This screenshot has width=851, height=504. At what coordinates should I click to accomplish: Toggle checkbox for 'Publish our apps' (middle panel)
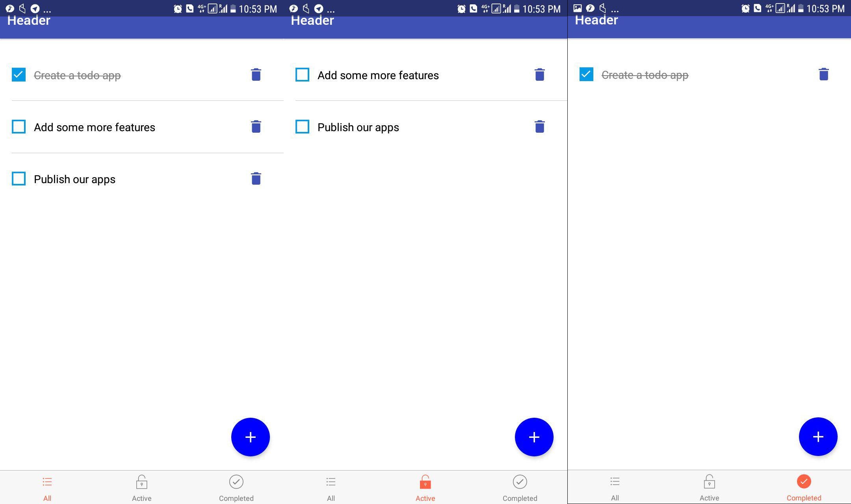[302, 127]
